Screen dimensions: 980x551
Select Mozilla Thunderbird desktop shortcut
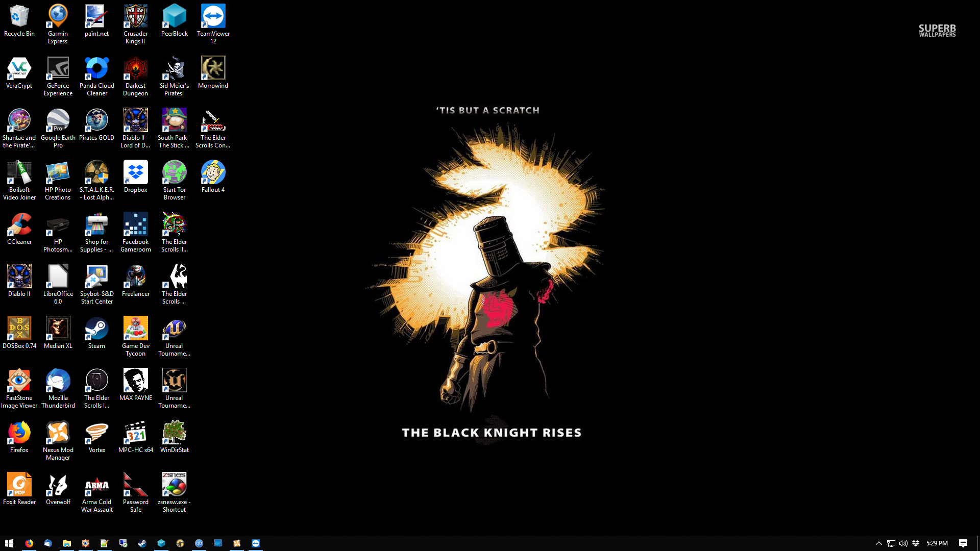point(58,389)
